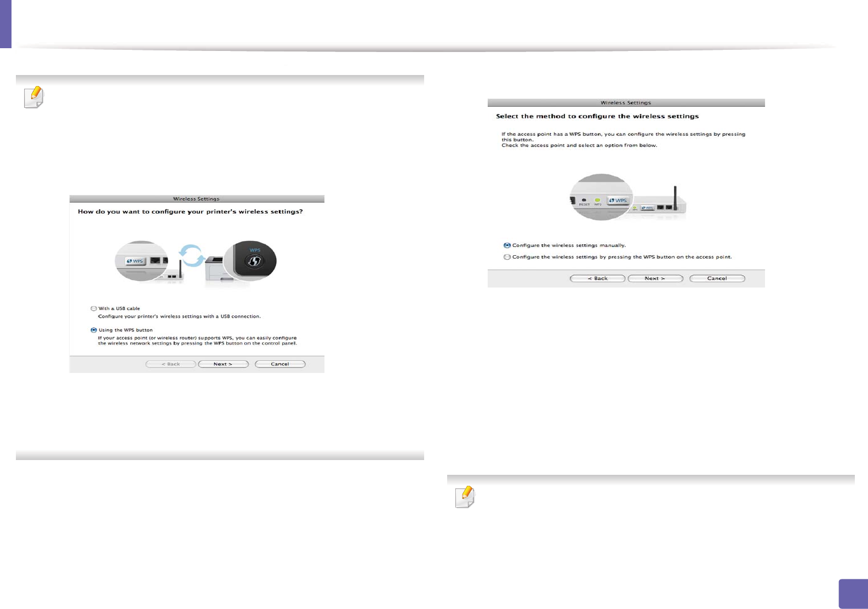Image resolution: width=868 pixels, height=609 pixels.
Task: Click the router image in right dialog
Action: [x=628, y=197]
